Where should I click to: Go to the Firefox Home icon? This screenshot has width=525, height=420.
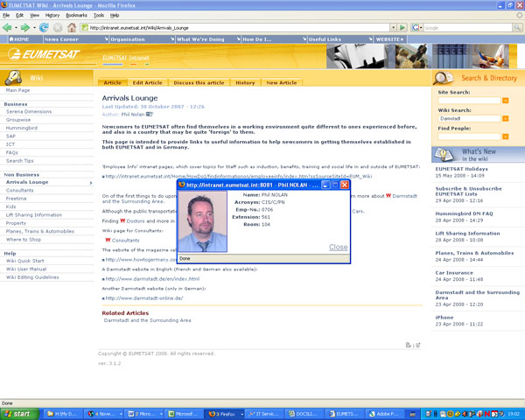click(72, 27)
